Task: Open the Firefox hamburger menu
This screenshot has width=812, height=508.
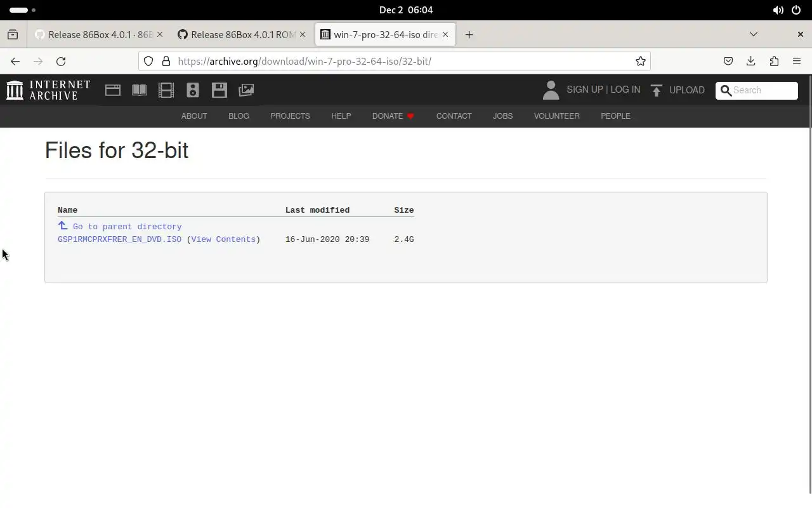Action: point(797,61)
